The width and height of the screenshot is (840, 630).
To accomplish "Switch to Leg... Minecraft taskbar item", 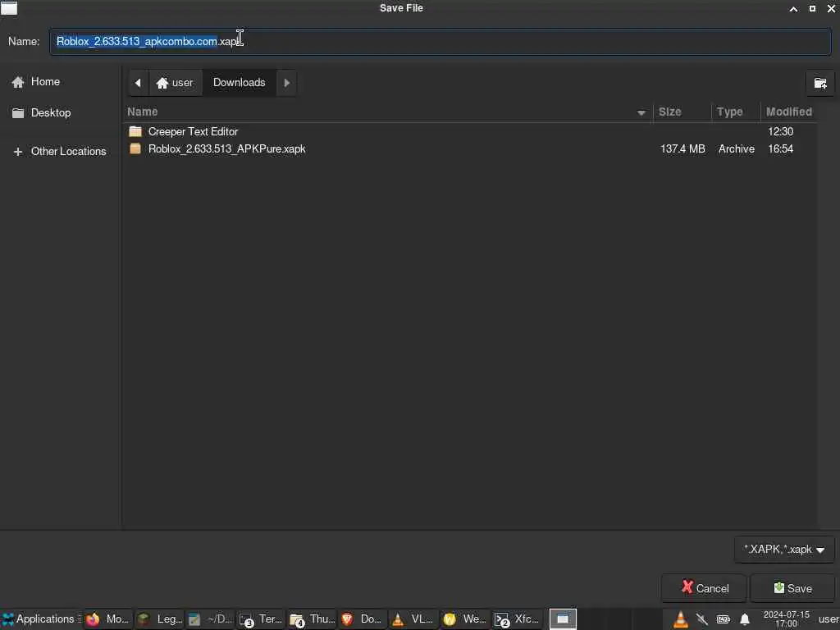I will coord(159,619).
